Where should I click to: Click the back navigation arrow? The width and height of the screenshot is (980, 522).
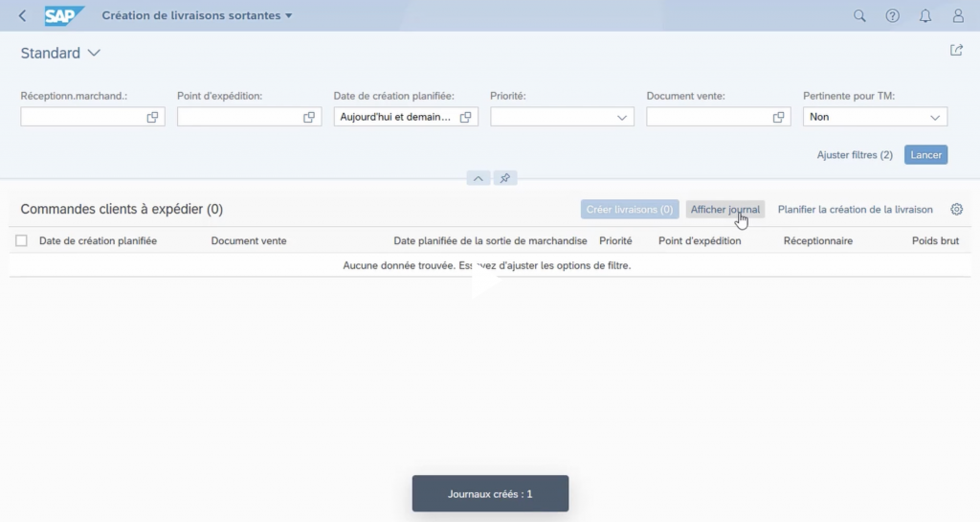pos(23,16)
